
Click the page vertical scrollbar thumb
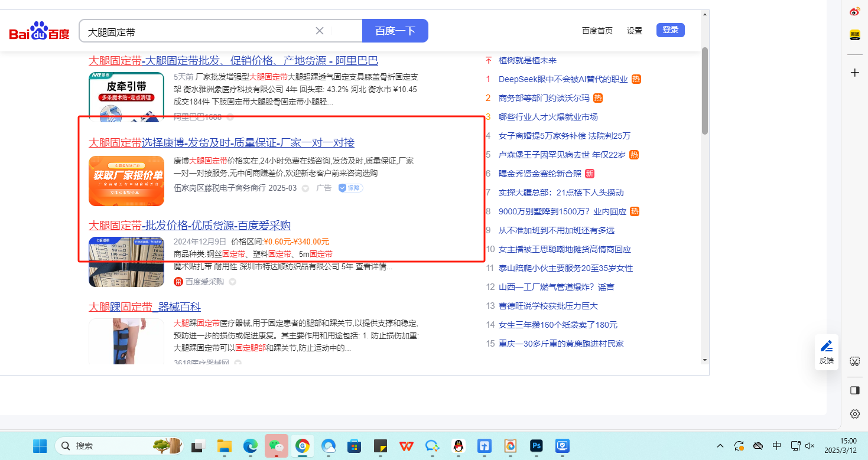click(704, 92)
